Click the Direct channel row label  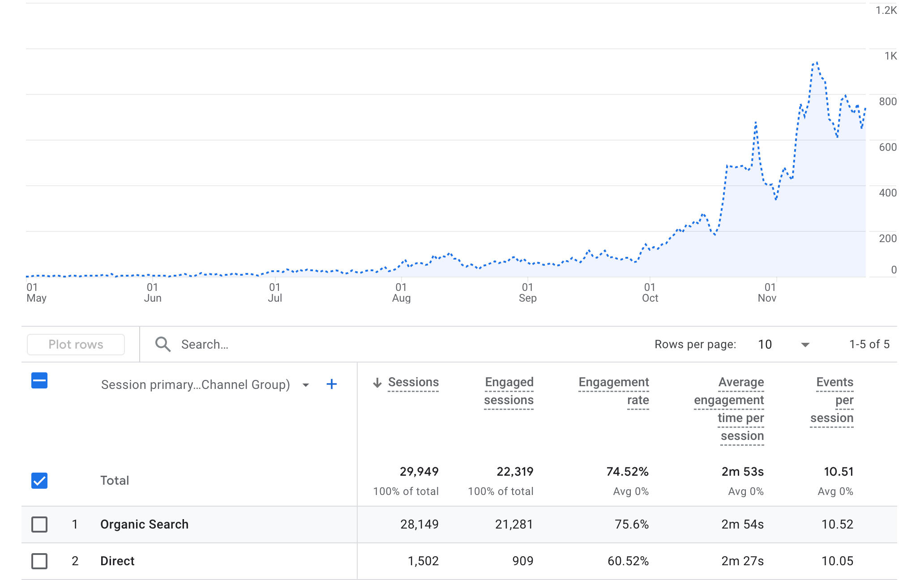pos(117,561)
